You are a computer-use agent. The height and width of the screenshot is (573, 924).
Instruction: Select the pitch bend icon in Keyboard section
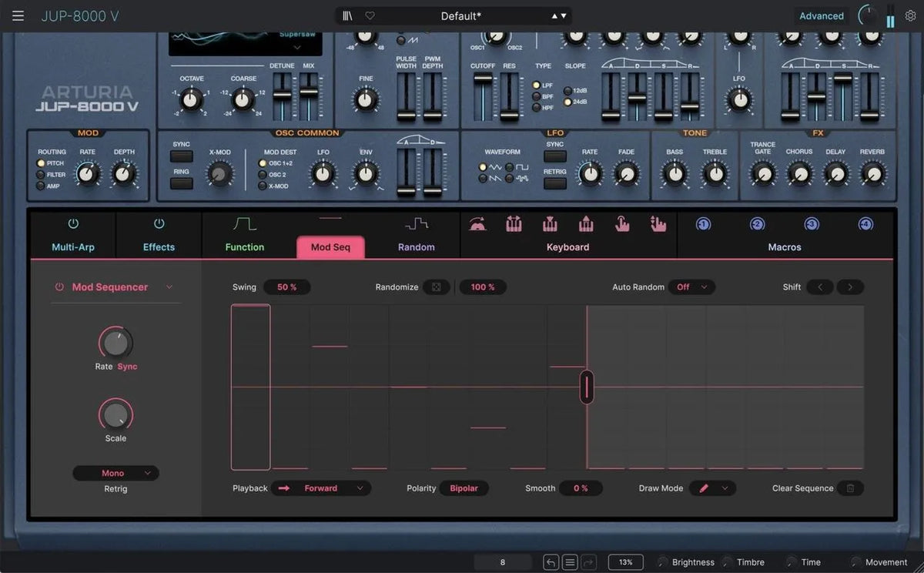pos(478,224)
